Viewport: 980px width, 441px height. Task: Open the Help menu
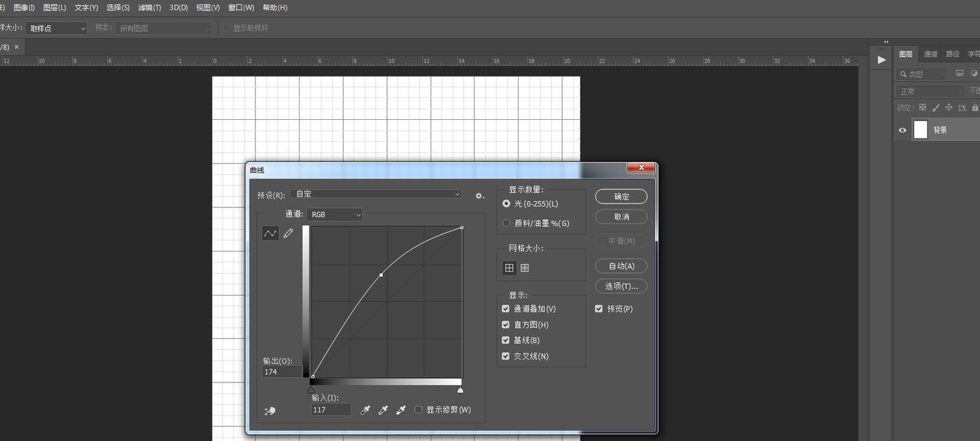(275, 8)
